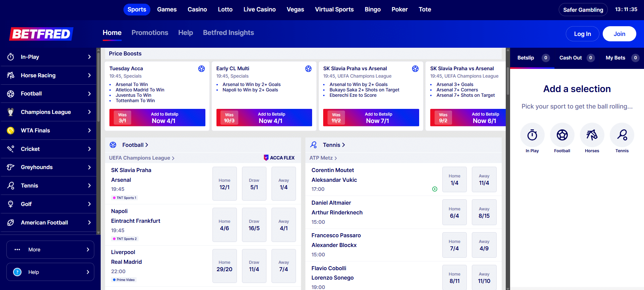644x290 pixels.
Task: Expand the WTA Finals sidebar chevron
Action: 89,130
